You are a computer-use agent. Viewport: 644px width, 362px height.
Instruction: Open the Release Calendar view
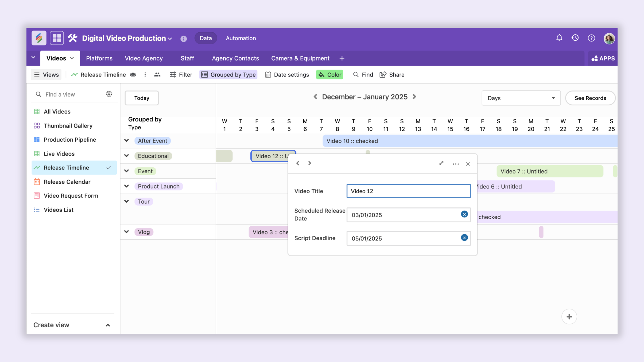pyautogui.click(x=74, y=182)
